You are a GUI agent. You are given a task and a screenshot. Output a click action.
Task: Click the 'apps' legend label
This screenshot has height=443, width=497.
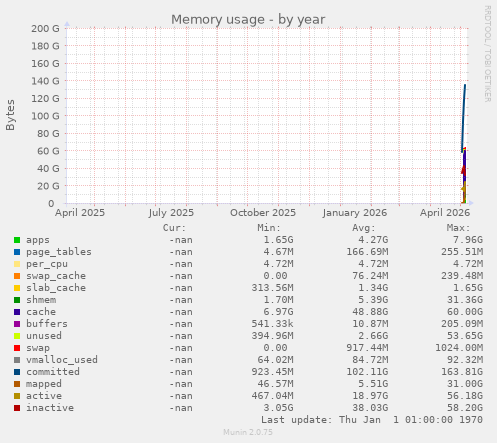point(38,240)
